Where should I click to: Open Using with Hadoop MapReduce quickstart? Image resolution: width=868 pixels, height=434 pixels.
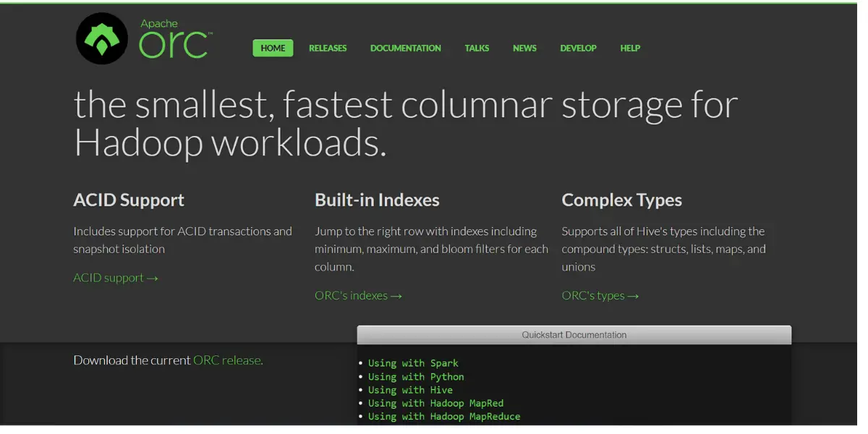click(x=444, y=417)
